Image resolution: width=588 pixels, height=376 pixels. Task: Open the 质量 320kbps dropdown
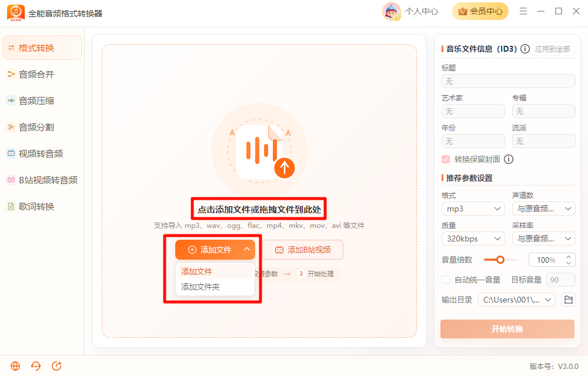(473, 239)
